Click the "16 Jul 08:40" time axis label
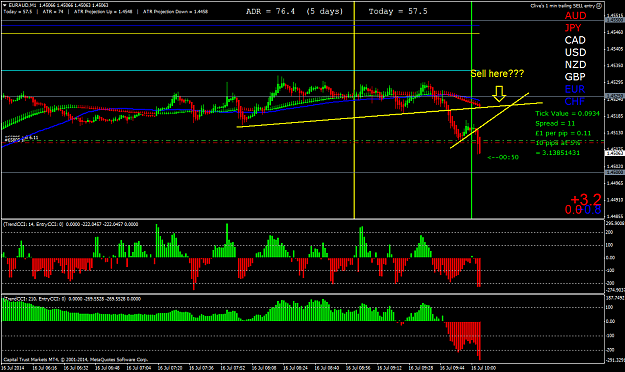Viewport: 625px width, 372px height. click(x=327, y=368)
